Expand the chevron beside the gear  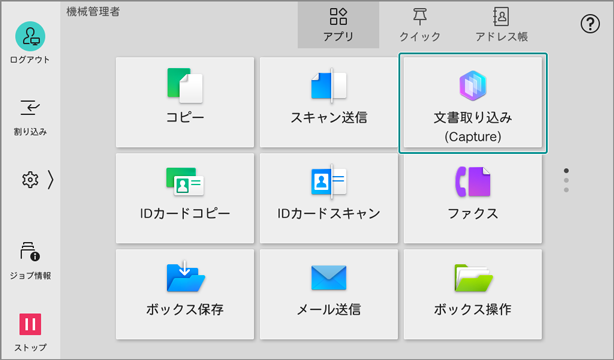pos(50,180)
